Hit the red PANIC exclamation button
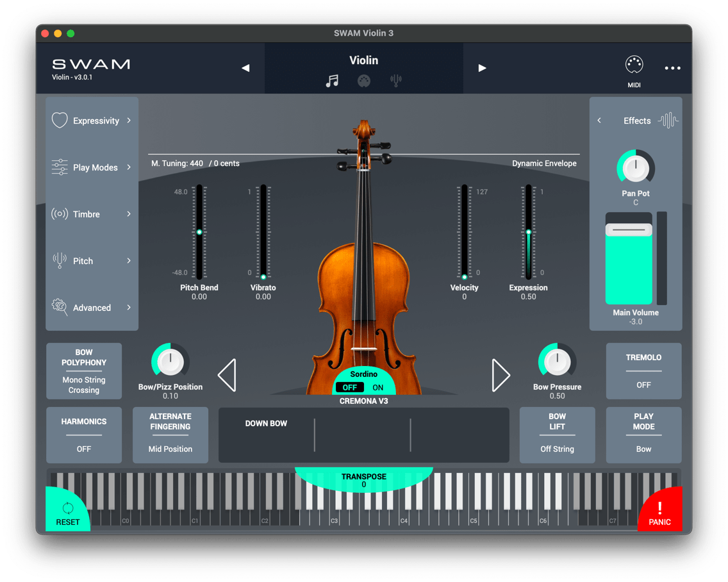Viewport: 728px width, 582px height. click(x=660, y=510)
